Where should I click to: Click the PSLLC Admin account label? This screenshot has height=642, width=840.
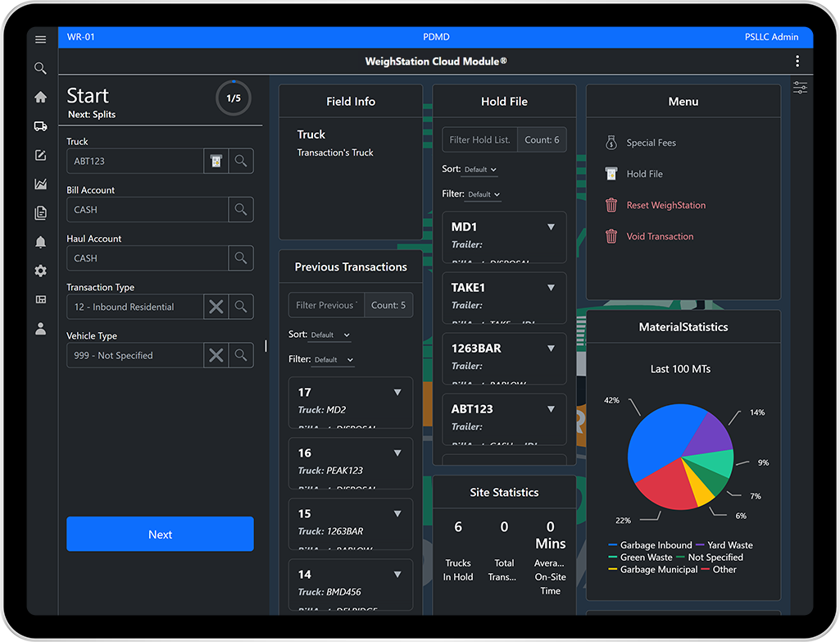(x=771, y=37)
